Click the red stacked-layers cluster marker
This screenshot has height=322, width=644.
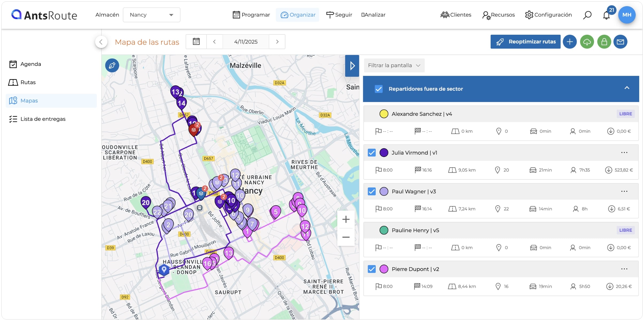[193, 130]
